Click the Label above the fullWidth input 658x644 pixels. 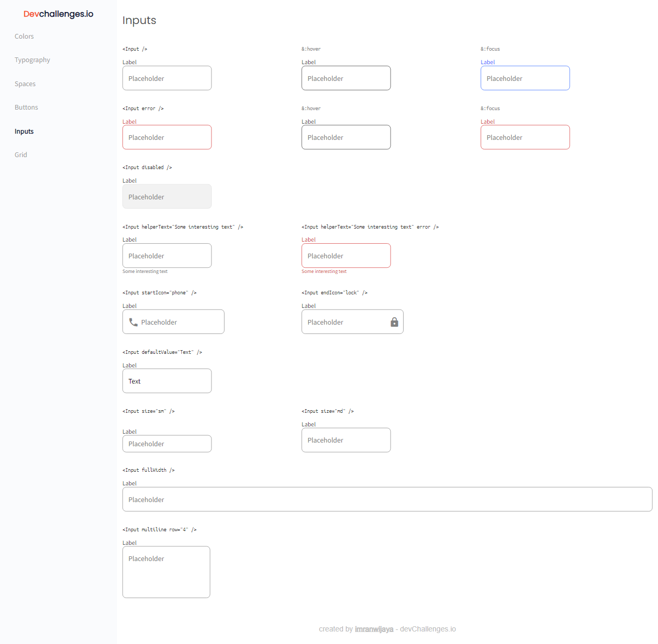pyautogui.click(x=130, y=483)
